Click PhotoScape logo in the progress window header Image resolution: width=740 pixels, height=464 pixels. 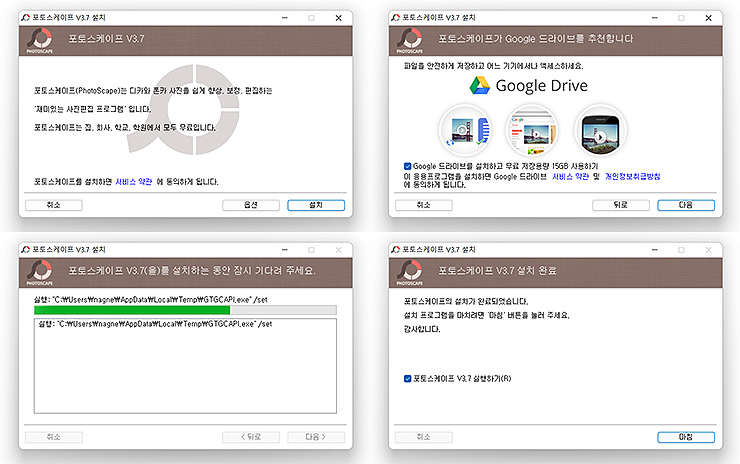(40, 272)
